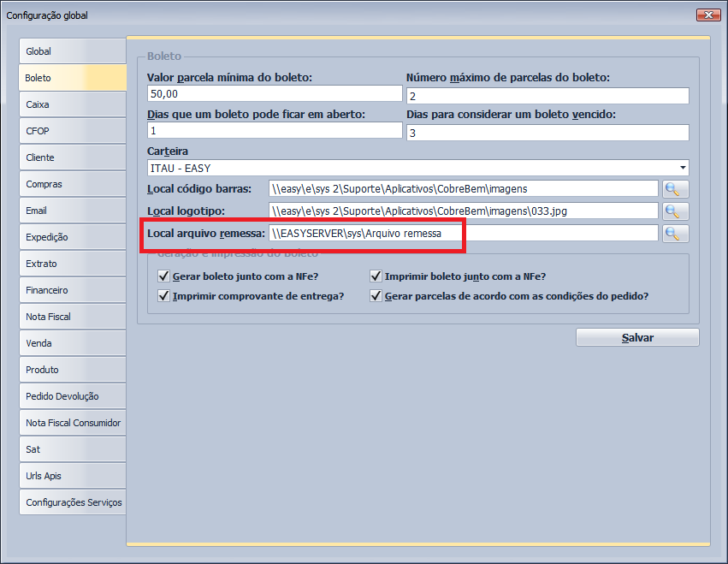Uncheck 'Imprimir boleto junto com a NFe'
The width and height of the screenshot is (728, 564).
376,276
